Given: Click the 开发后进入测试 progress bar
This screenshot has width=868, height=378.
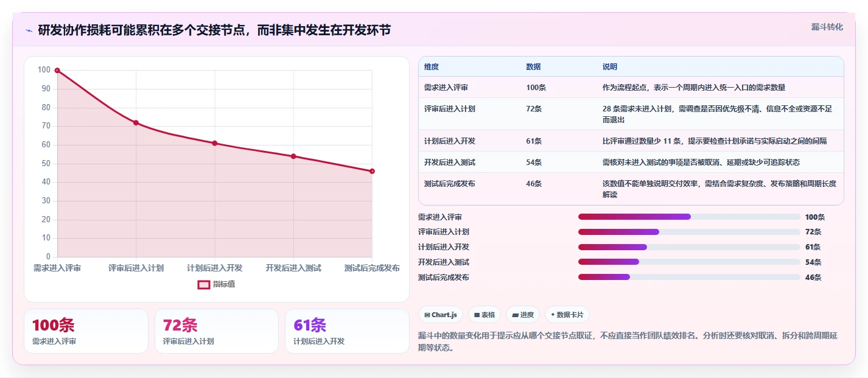Looking at the screenshot, I should 689,262.
